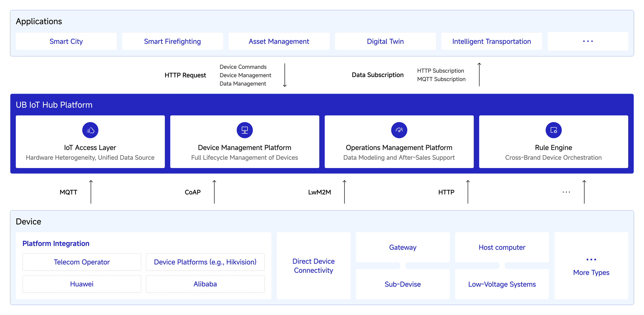The image size is (644, 315).
Task: Click the MQTT Subscription text
Action: pos(441,79)
